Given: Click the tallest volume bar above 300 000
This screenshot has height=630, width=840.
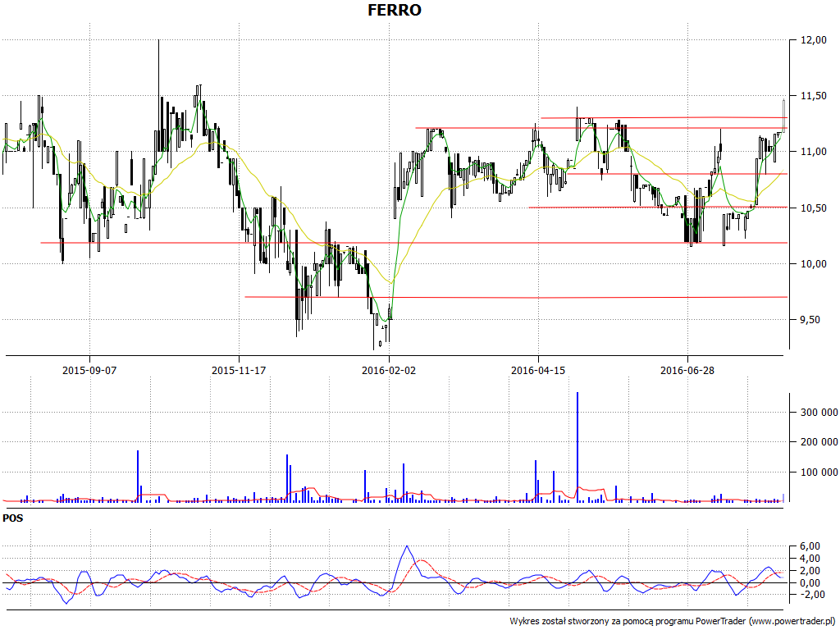Looking at the screenshot, I should click(577, 447).
